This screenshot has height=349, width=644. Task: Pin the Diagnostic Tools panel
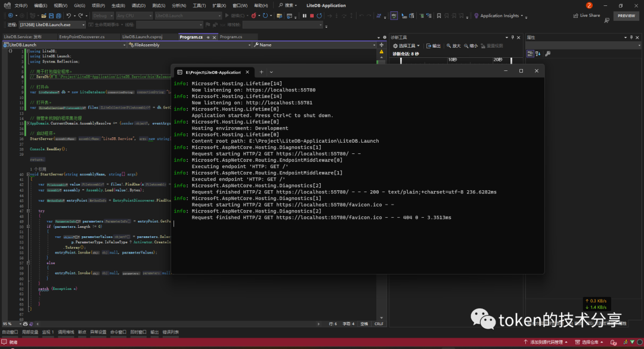coord(512,38)
